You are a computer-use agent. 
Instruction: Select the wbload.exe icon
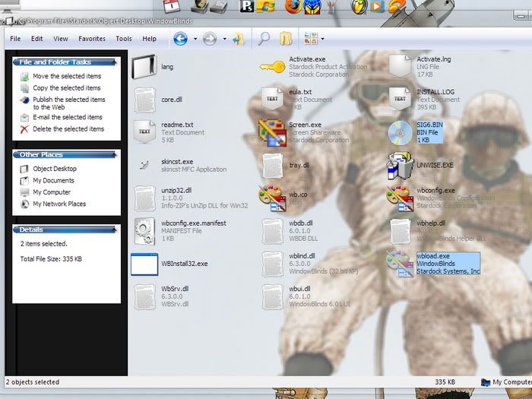click(400, 264)
